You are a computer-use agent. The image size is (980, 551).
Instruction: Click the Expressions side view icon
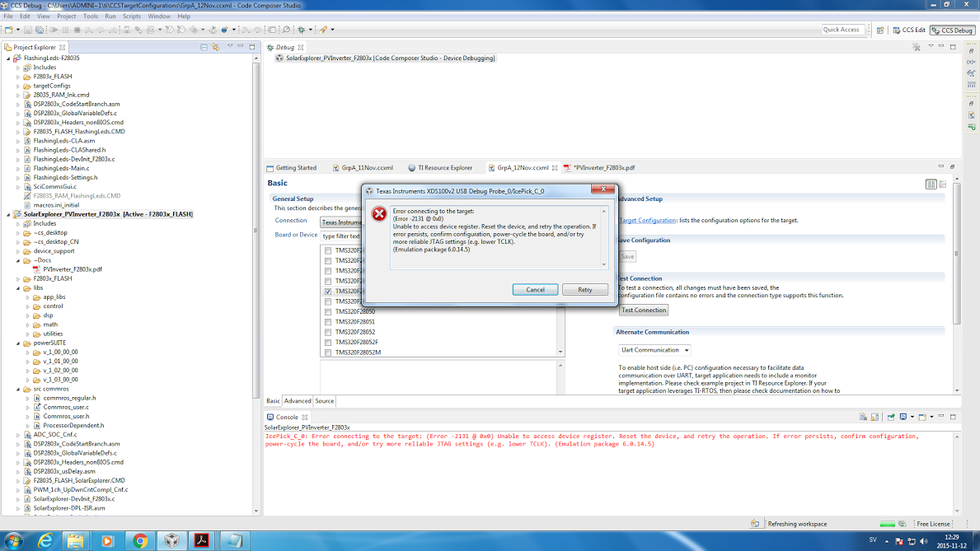[x=971, y=73]
